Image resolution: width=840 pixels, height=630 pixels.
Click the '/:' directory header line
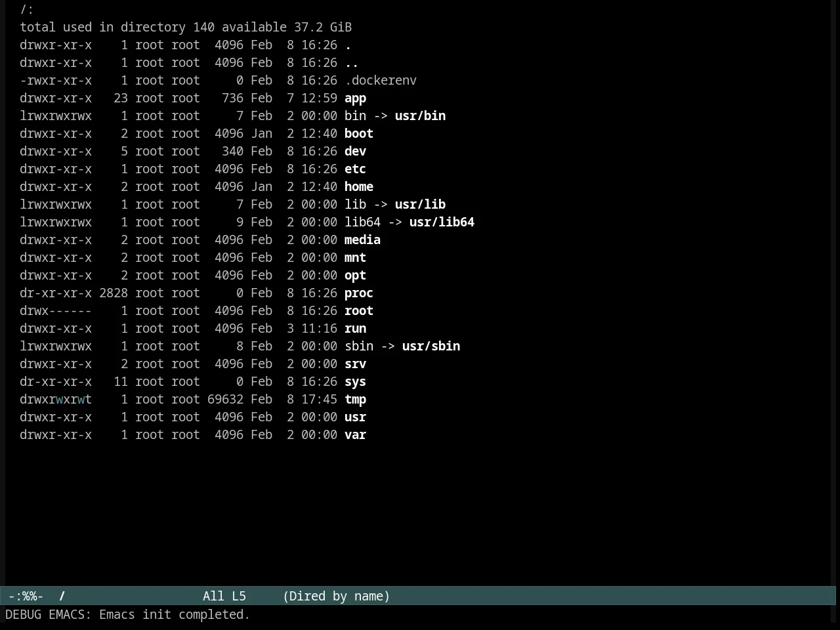27,10
